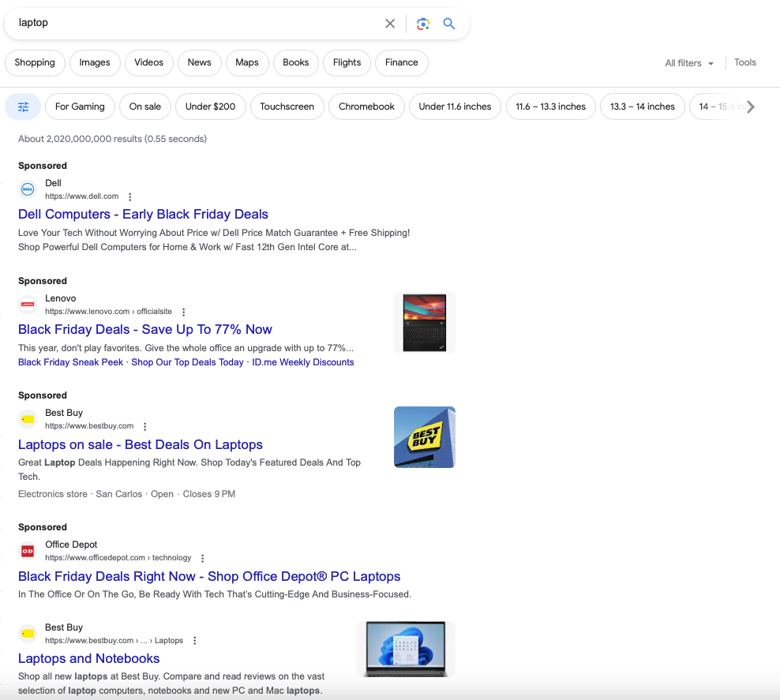Viewport: 780px width, 700px height.
Task: Open the ID.me Weekly Discounts sitelink
Action: 303,362
